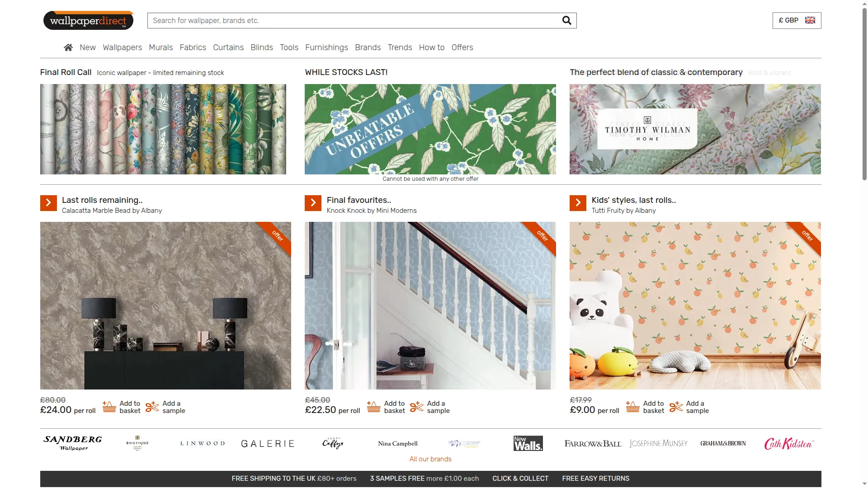Image resolution: width=868 pixels, height=488 pixels.
Task: Open Knock Knock by Mini Moderns link
Action: [x=372, y=211]
